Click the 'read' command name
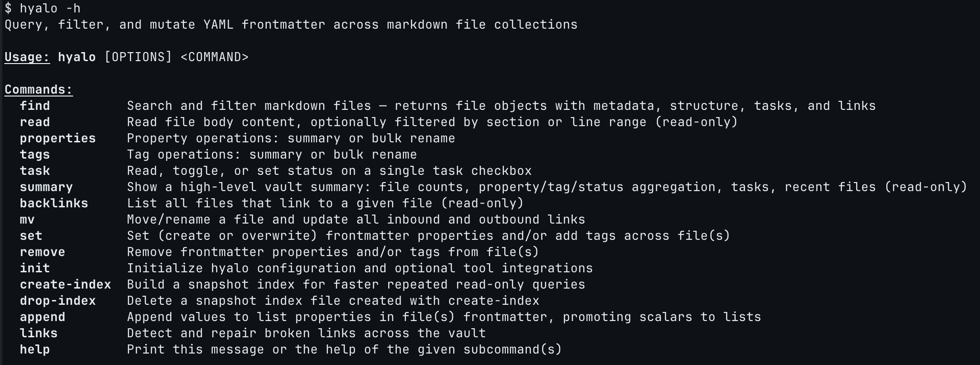Image resolution: width=980 pixels, height=365 pixels. [35, 122]
